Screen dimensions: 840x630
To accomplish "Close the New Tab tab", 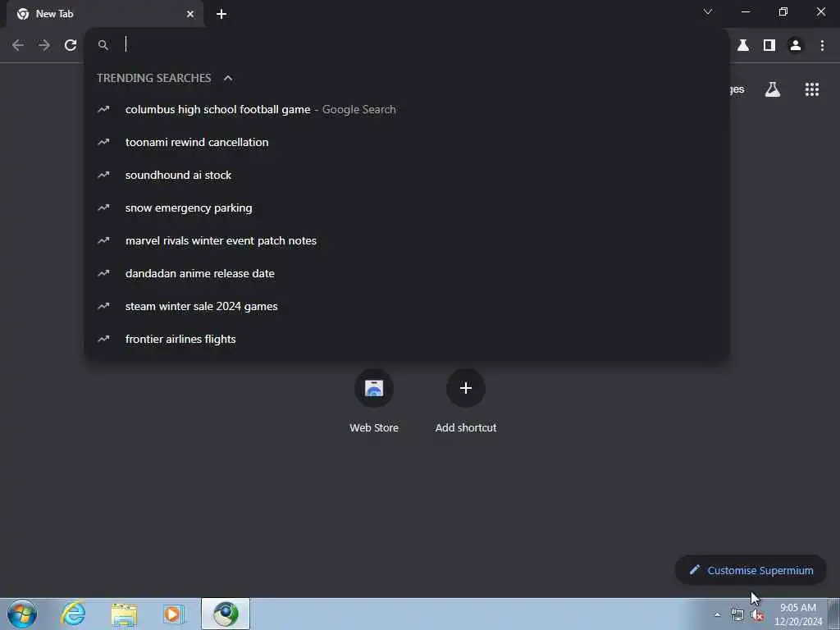I will [190, 14].
